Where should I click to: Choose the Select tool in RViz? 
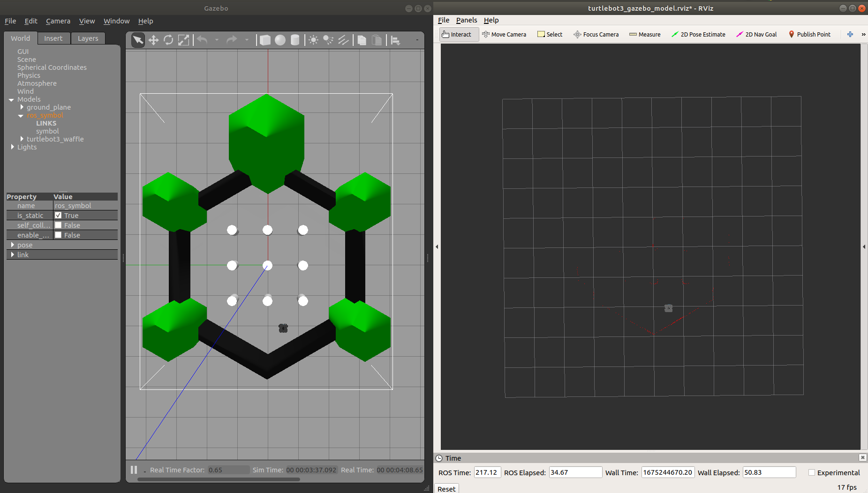550,34
